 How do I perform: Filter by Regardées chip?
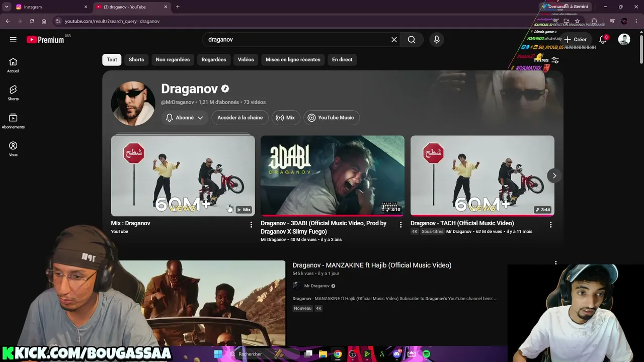click(214, 59)
